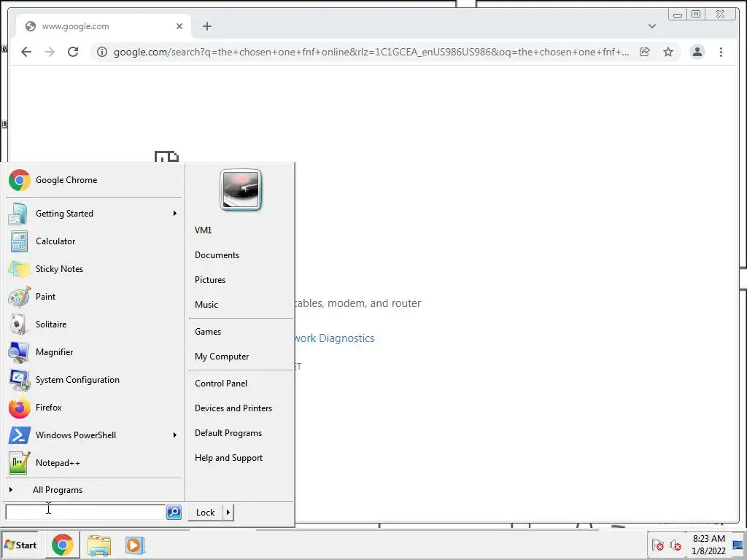Click the muted volume tray icon

pyautogui.click(x=675, y=545)
